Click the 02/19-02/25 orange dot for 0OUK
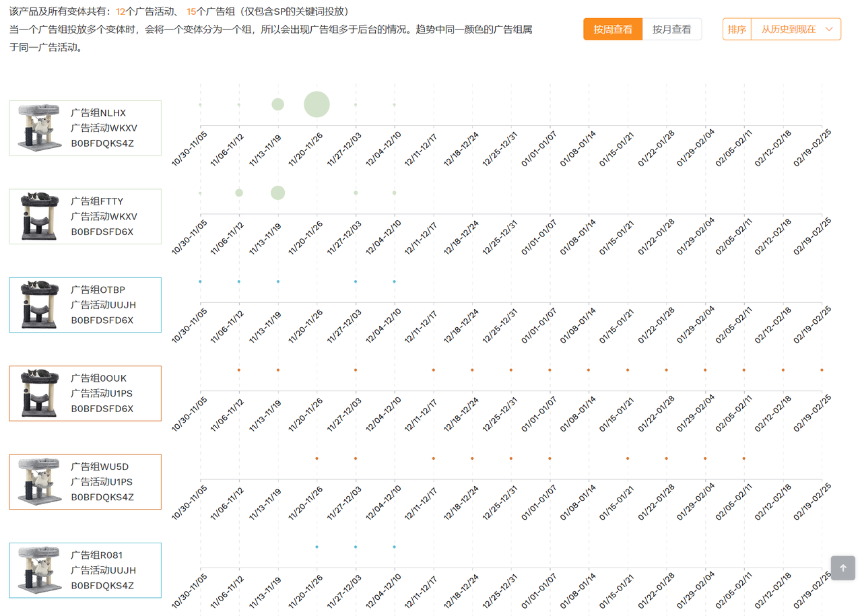 click(x=822, y=370)
